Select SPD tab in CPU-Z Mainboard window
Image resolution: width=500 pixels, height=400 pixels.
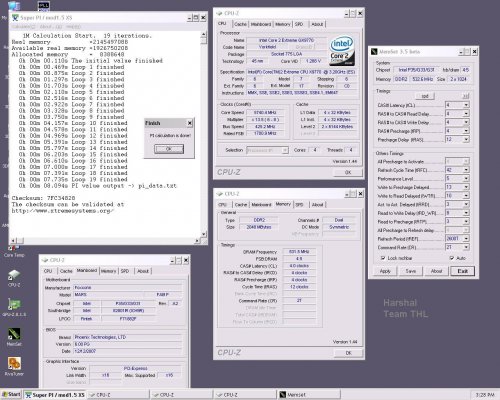(x=125, y=271)
